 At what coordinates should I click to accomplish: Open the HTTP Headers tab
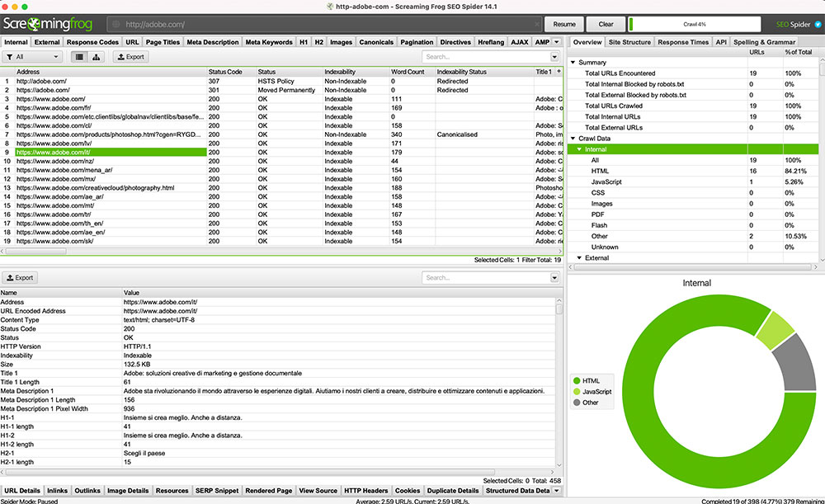click(x=365, y=490)
